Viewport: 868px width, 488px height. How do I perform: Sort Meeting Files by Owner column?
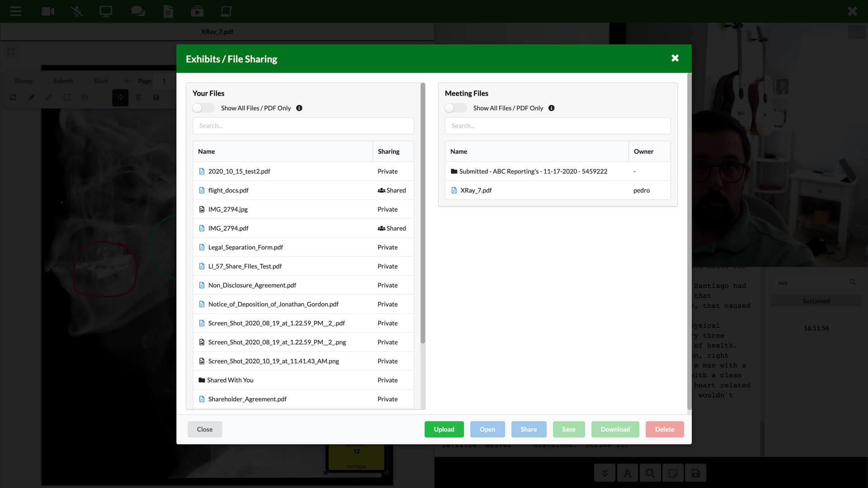(x=649, y=151)
